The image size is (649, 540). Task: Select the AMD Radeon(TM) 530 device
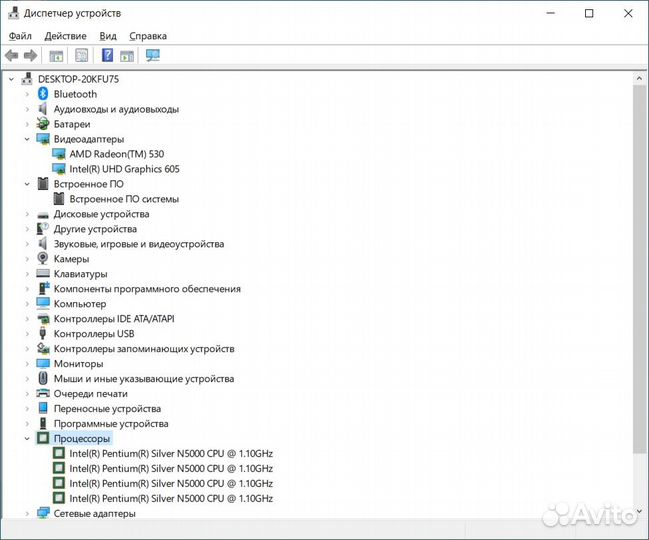117,154
